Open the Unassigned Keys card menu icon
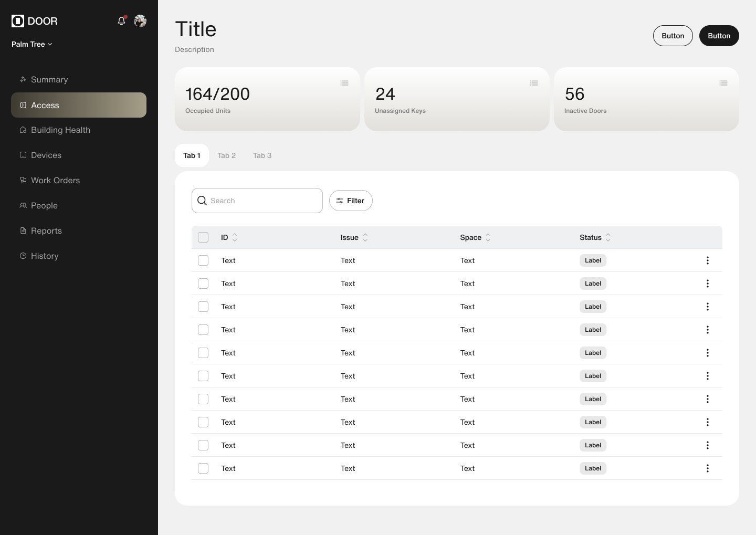This screenshot has height=535, width=756. [534, 83]
